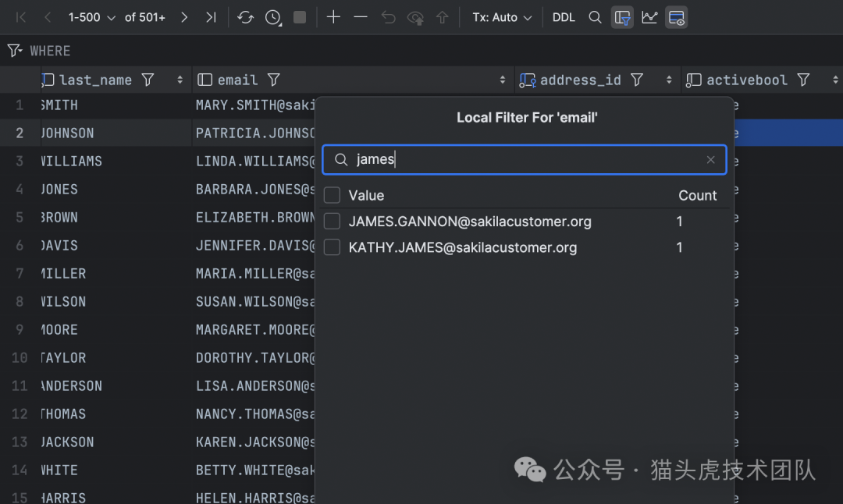This screenshot has width=843, height=504.
Task: Go to previous page arrow
Action: [48, 17]
